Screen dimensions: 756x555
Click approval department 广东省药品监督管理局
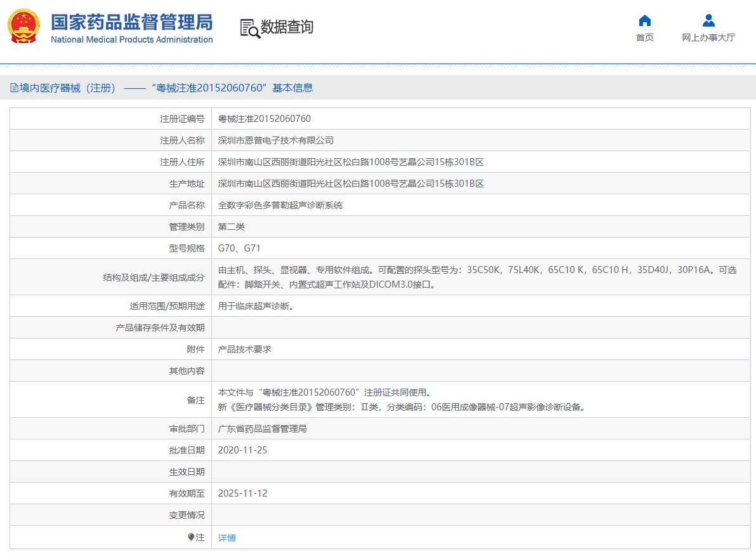pos(262,429)
